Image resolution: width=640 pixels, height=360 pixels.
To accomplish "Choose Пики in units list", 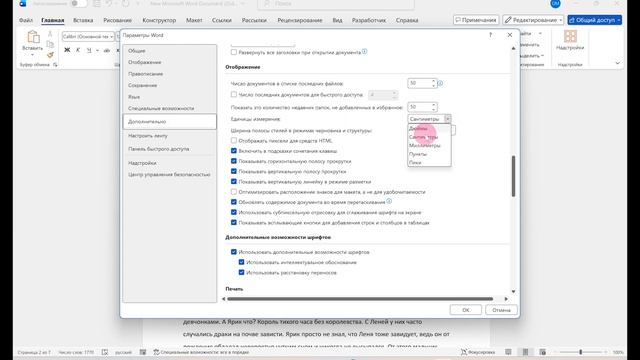I will [x=429, y=162].
